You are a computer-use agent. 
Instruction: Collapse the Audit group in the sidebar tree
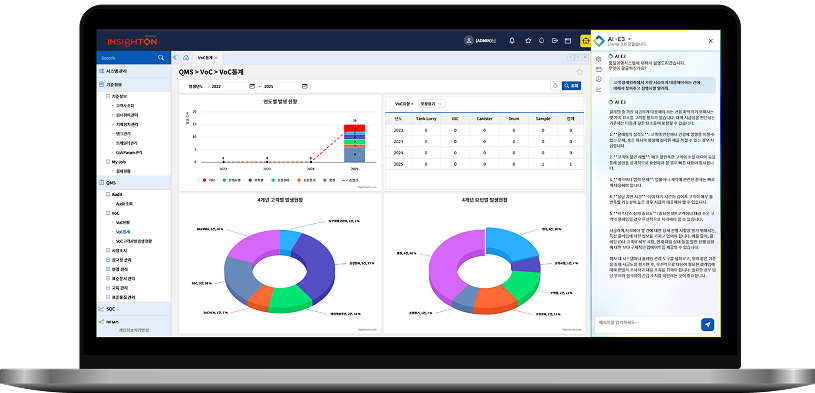point(108,194)
